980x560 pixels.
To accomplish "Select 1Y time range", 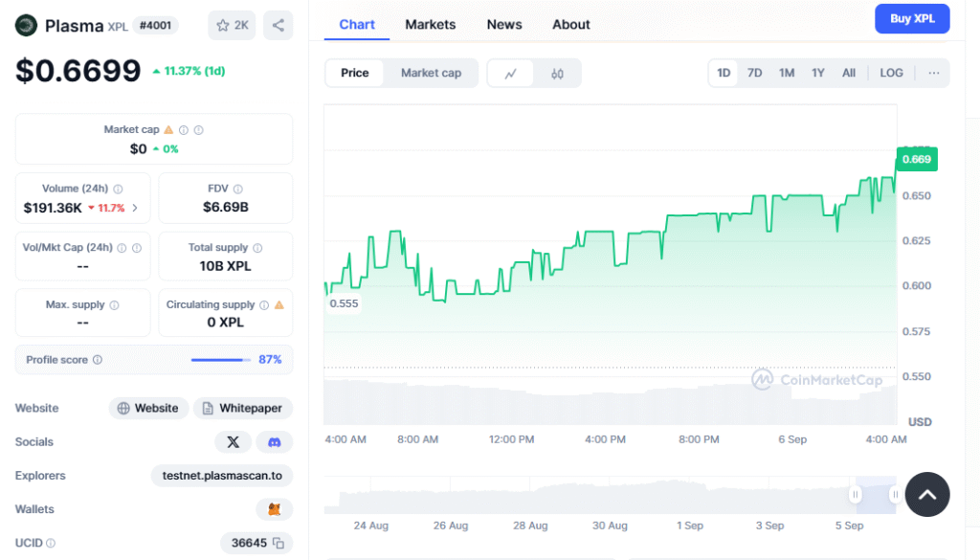I will tap(818, 73).
